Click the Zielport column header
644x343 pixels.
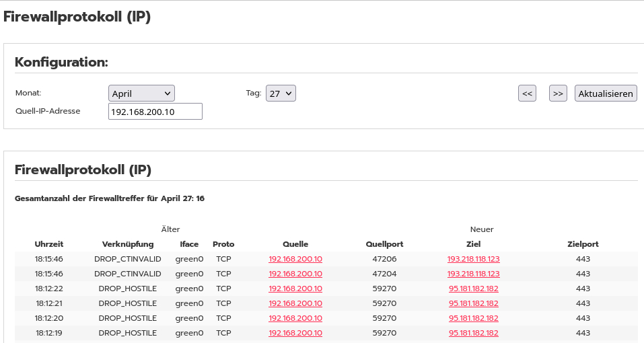click(583, 244)
